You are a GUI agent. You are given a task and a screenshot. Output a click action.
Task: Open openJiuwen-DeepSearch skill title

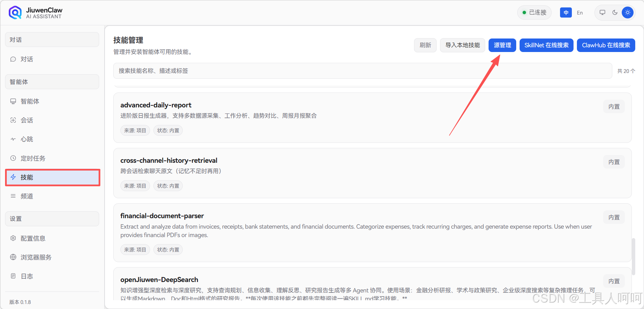tap(159, 280)
